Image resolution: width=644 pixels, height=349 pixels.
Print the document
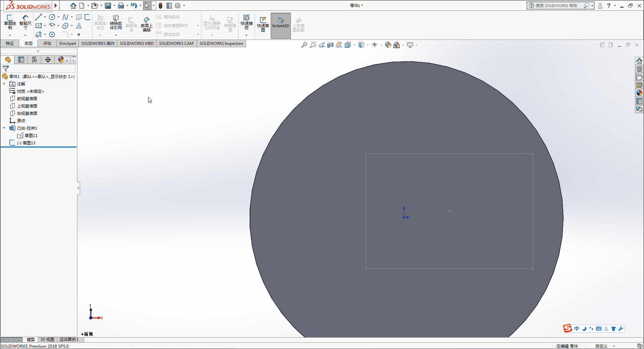click(x=121, y=6)
